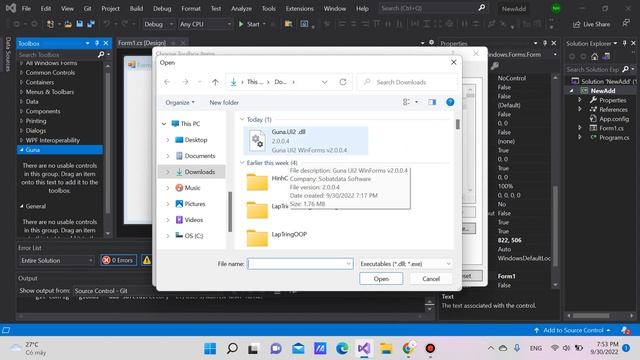Select the LapTringOOP folder

coord(289,234)
